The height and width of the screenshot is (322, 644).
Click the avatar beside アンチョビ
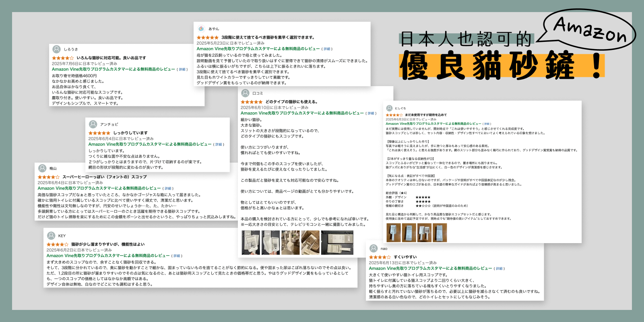tap(93, 124)
